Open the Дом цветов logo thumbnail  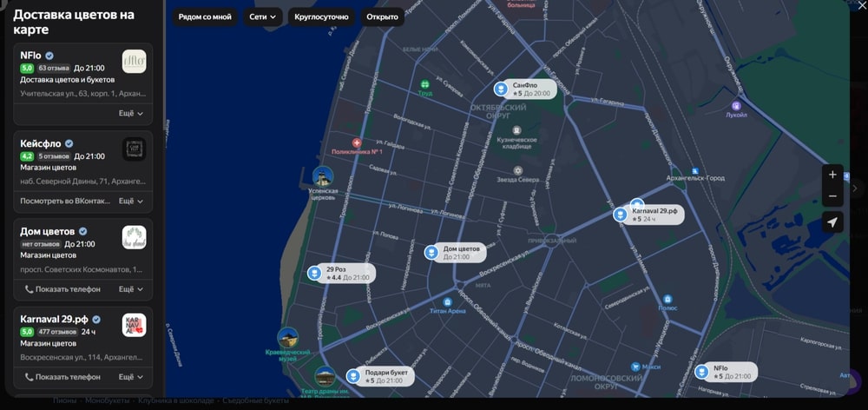pos(134,237)
